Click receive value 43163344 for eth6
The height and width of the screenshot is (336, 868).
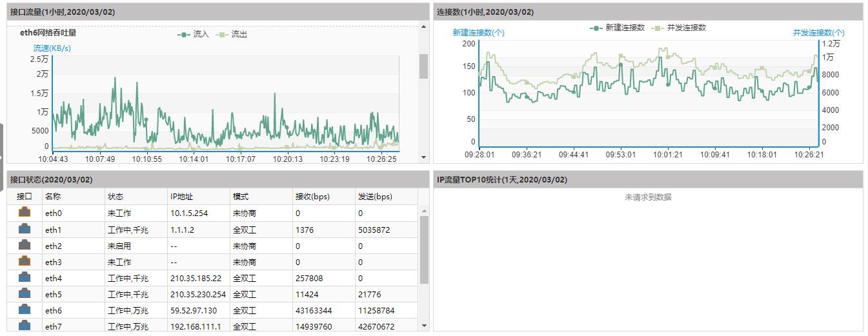(314, 310)
